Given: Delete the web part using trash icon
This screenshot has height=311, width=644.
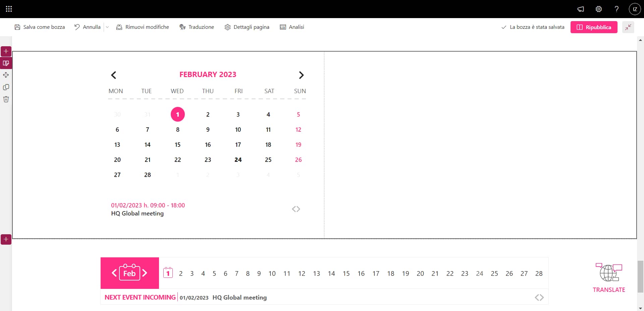Looking at the screenshot, I should [6, 99].
